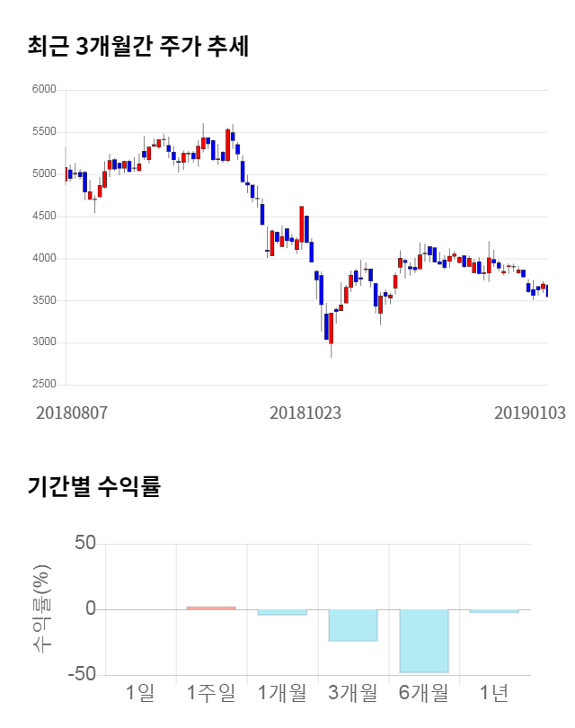The image size is (575, 728).
Task: Click the 2500 price axis label
Action: [44, 385]
